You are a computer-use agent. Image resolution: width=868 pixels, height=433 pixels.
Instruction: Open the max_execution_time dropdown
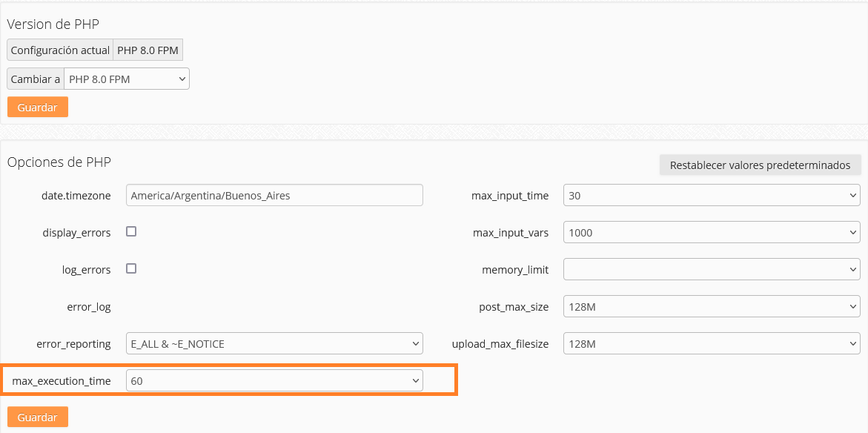click(274, 381)
